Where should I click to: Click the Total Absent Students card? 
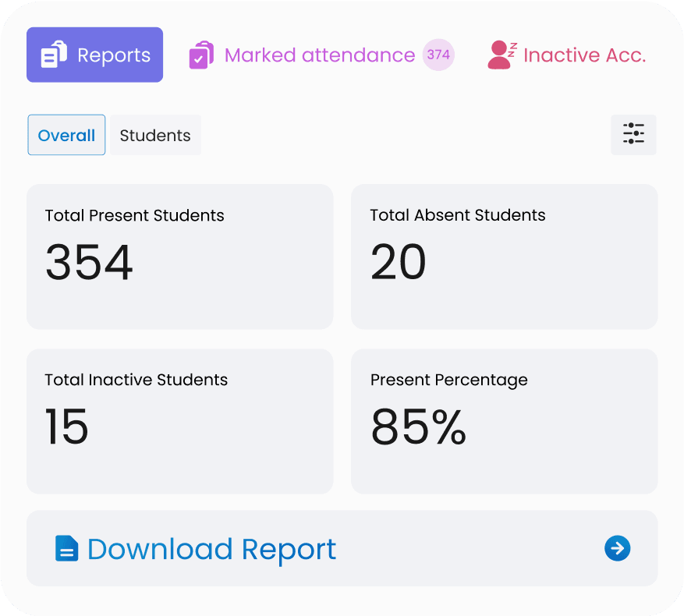pyautogui.click(x=504, y=256)
